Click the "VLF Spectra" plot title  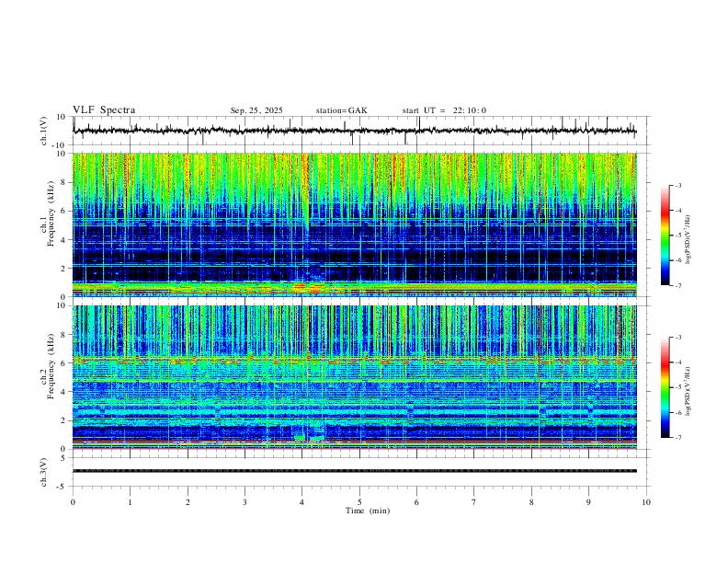[x=104, y=110]
